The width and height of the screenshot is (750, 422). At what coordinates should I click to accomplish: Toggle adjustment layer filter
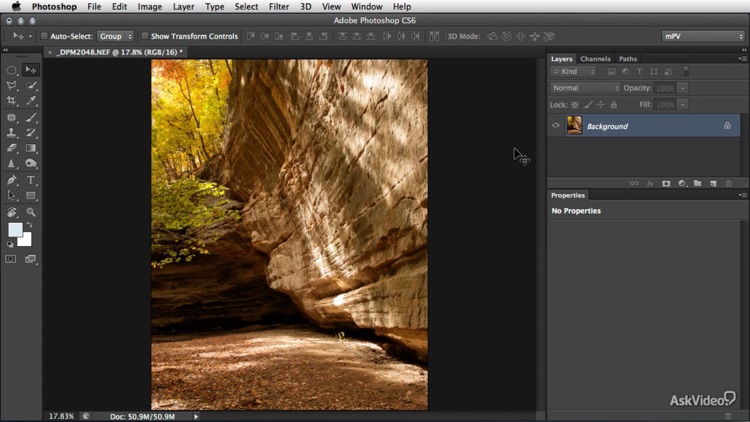[625, 72]
